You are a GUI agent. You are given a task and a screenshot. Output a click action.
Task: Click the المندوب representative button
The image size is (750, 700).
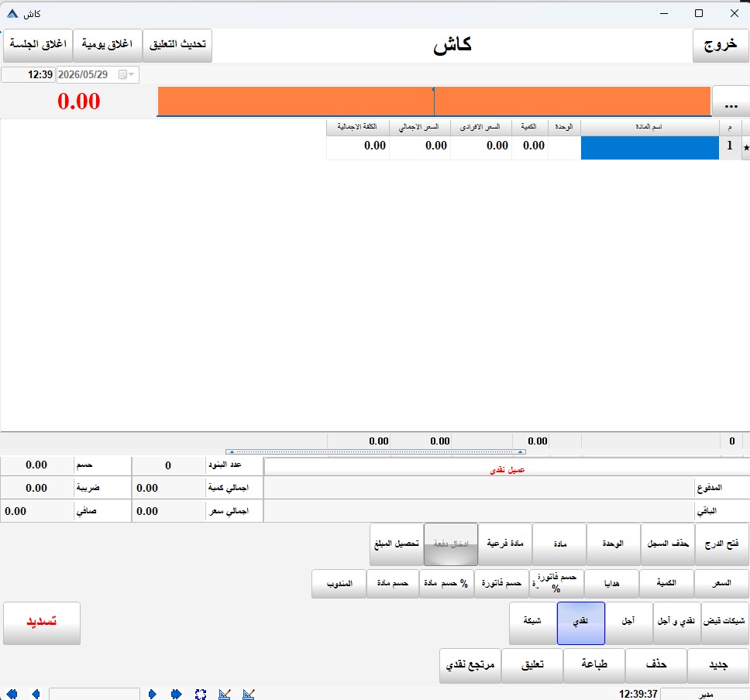coord(339,584)
